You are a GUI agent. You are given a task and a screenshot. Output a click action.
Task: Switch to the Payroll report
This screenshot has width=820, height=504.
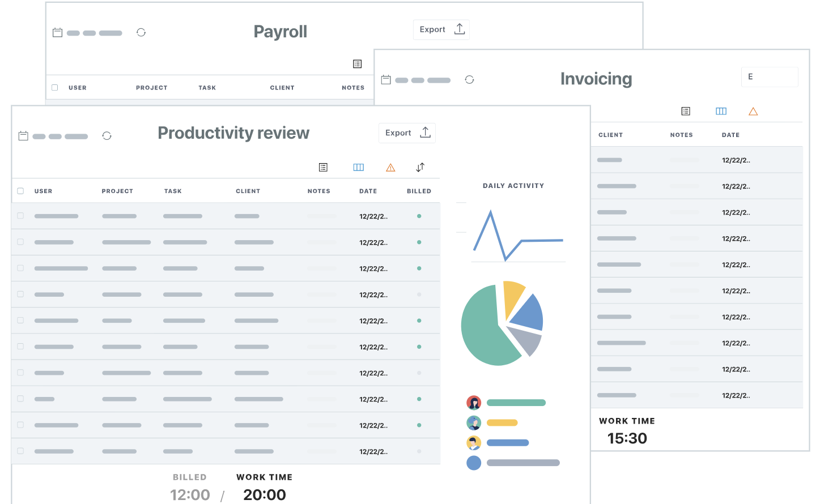click(280, 32)
